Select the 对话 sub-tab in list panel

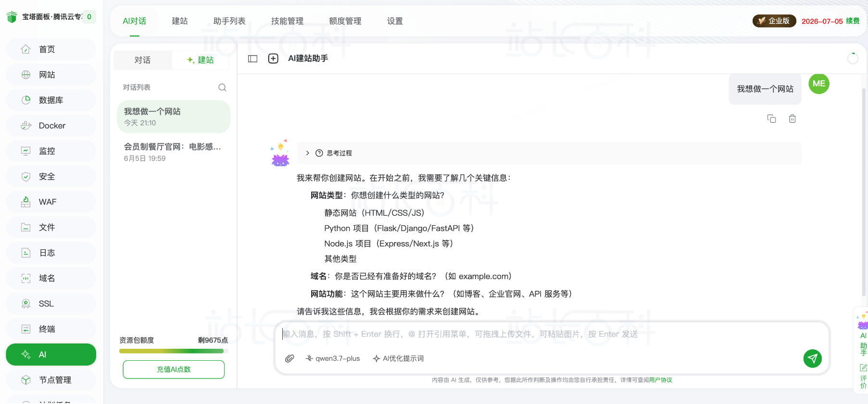142,60
